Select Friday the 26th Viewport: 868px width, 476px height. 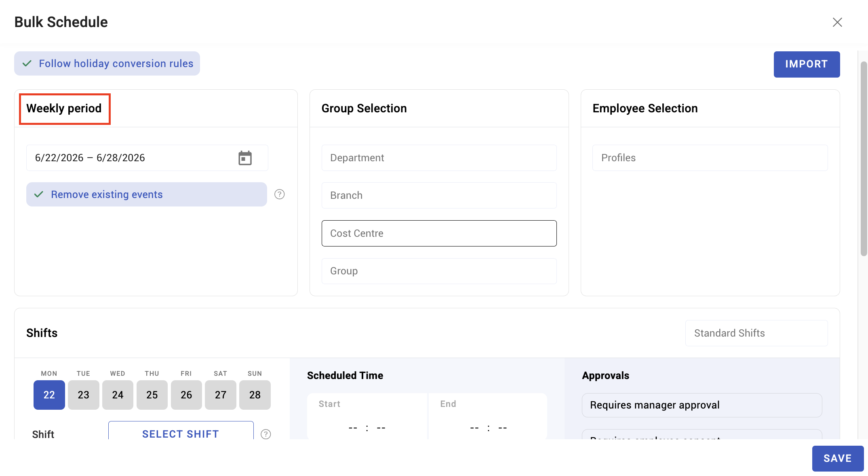(186, 395)
